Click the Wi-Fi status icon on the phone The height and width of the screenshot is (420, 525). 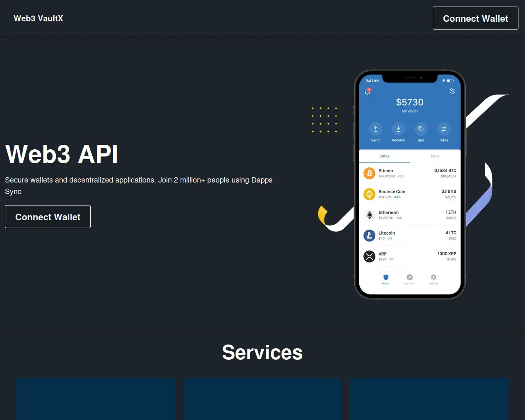tap(444, 81)
